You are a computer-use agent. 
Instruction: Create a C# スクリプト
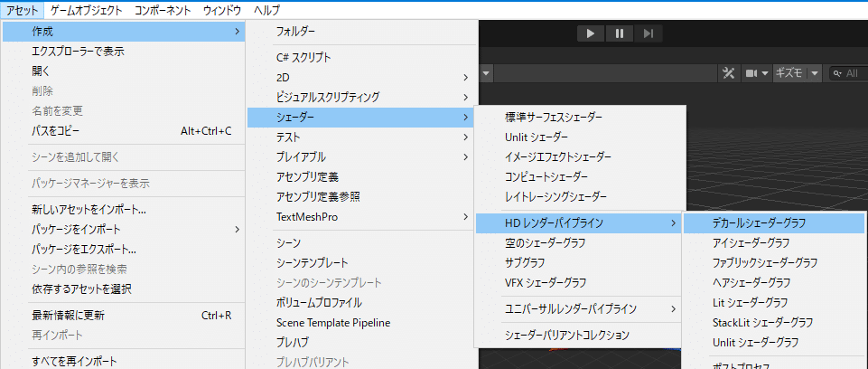click(x=361, y=57)
